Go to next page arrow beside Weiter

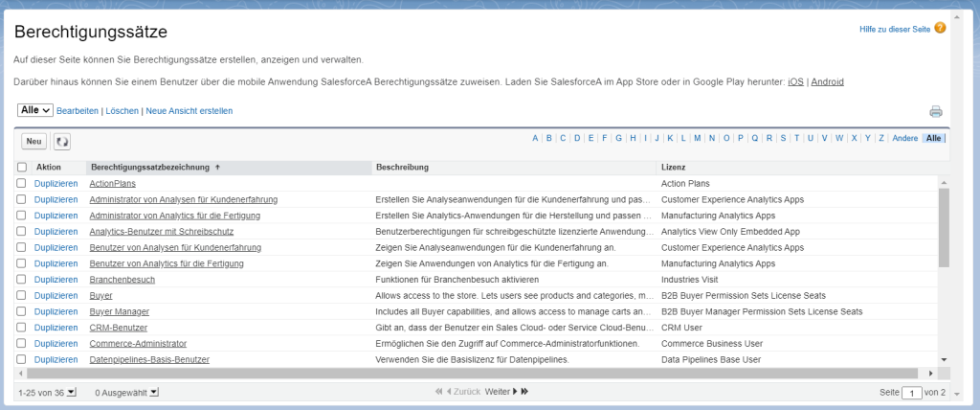tap(514, 392)
